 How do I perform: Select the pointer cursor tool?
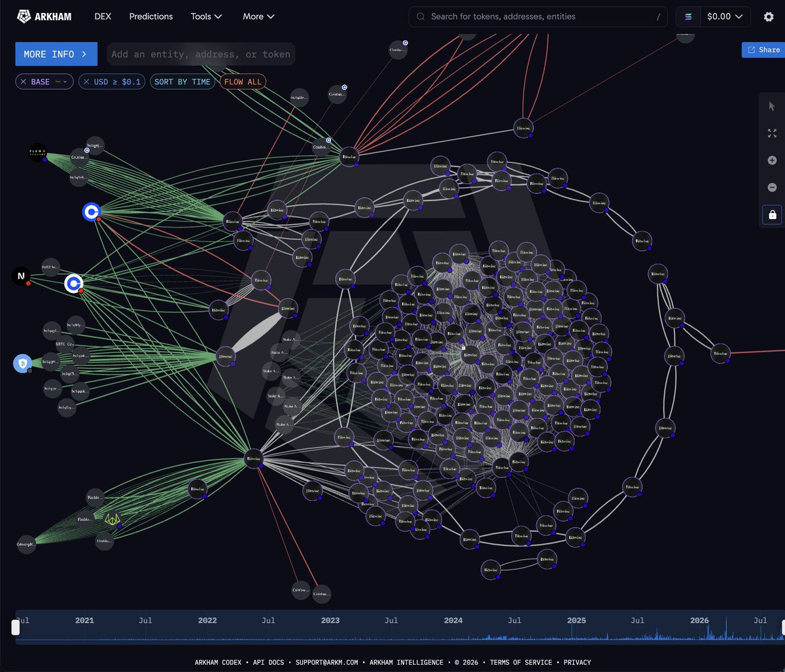click(x=772, y=106)
